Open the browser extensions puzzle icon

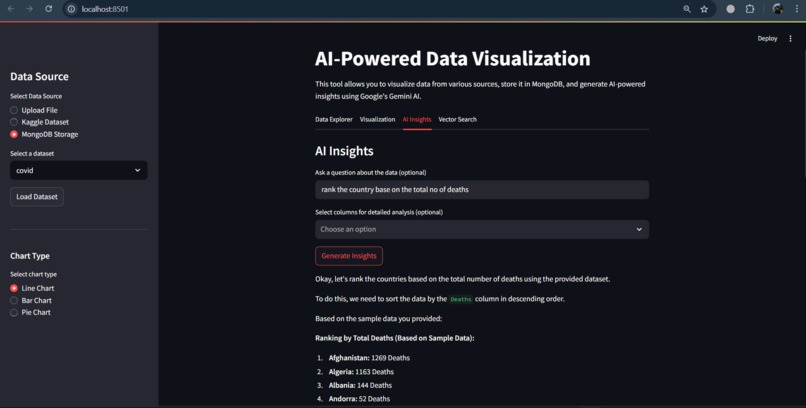(750, 9)
